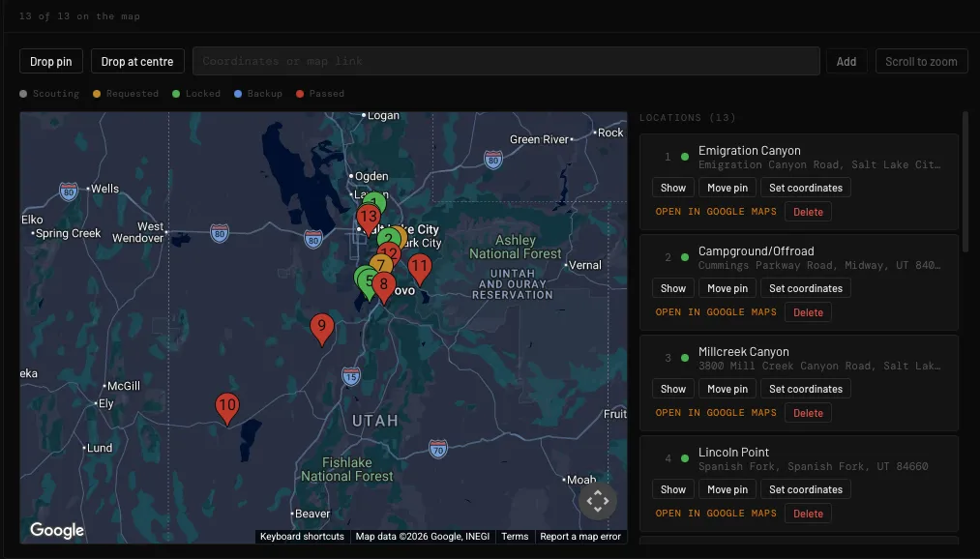Click the Lincoln Point title
Screen dimensions: 980x559
coord(733,453)
